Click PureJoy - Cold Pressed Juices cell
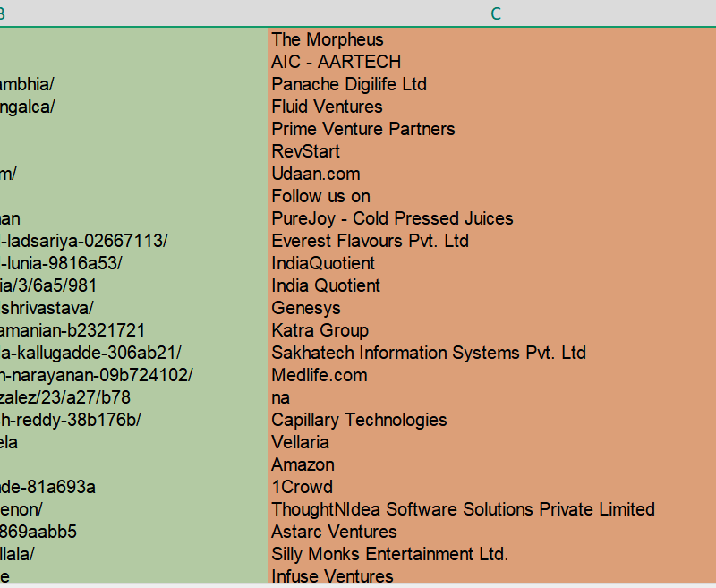This screenshot has height=588, width=716. [491, 218]
